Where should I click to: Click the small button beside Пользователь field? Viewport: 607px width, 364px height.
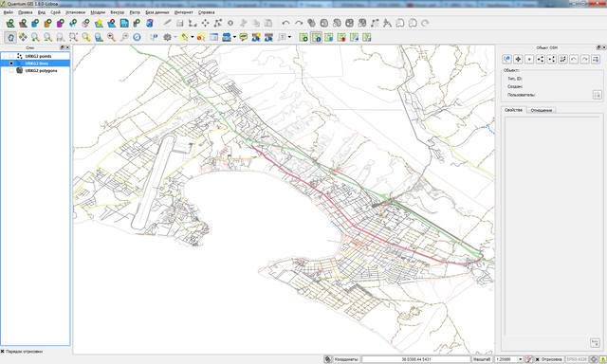pyautogui.click(x=597, y=95)
